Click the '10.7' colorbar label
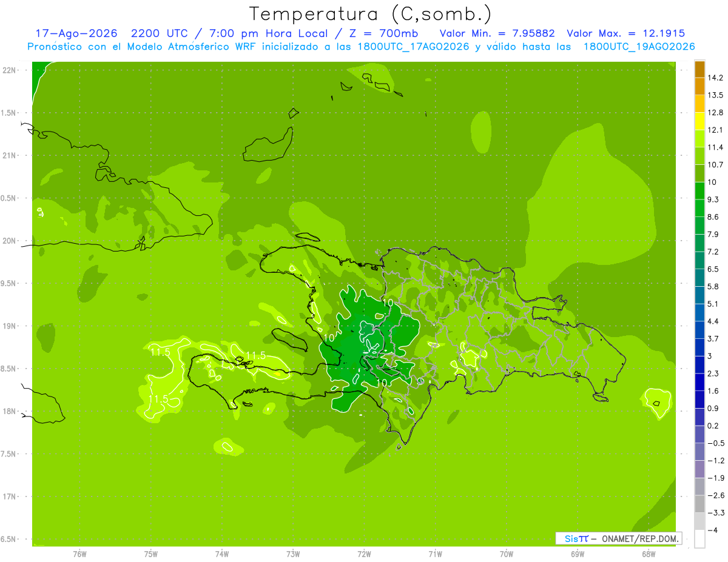 716,165
